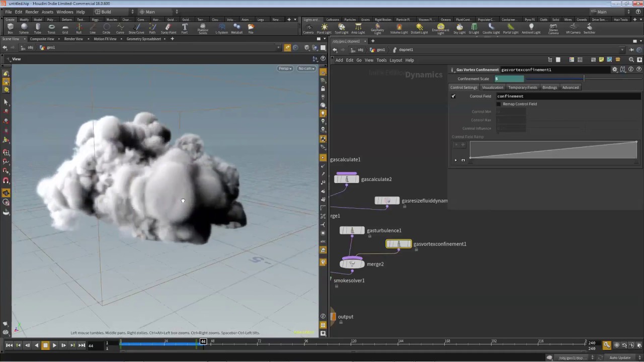Add a Camera from the shelf
The image size is (644, 362).
pyautogui.click(x=308, y=28)
